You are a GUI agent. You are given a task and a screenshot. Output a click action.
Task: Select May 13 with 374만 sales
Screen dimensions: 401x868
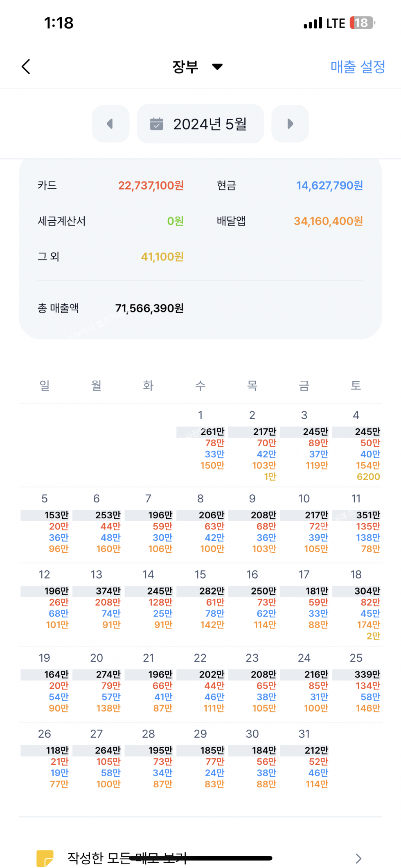click(97, 602)
